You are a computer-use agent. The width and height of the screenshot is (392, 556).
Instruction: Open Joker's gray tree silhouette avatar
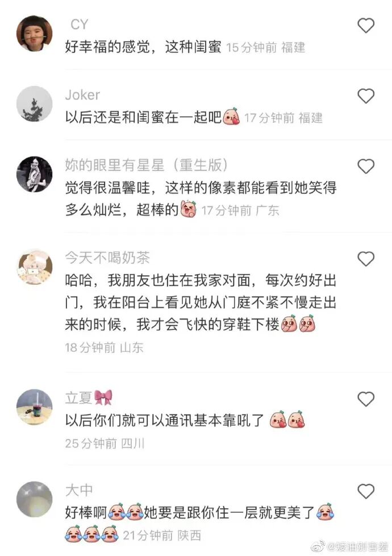(35, 104)
